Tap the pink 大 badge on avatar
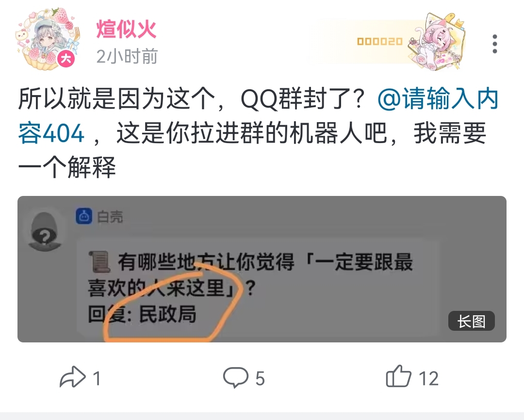The height and width of the screenshot is (420, 524). click(66, 59)
